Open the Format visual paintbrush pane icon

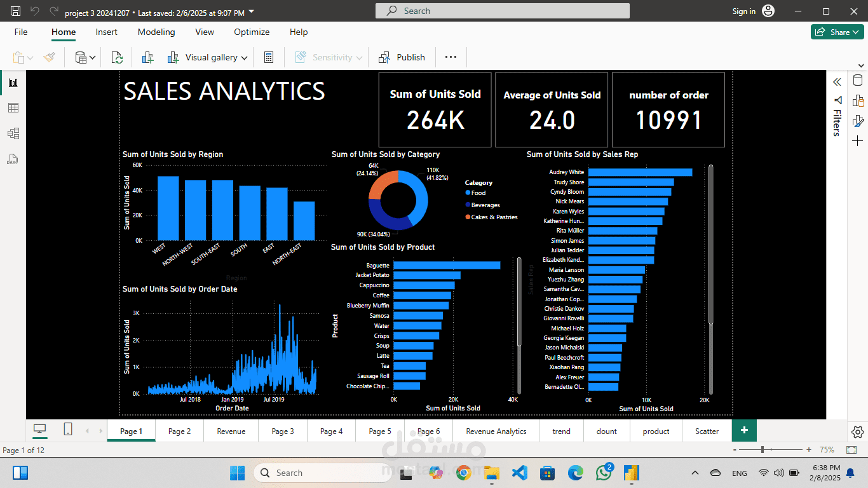coord(858,121)
